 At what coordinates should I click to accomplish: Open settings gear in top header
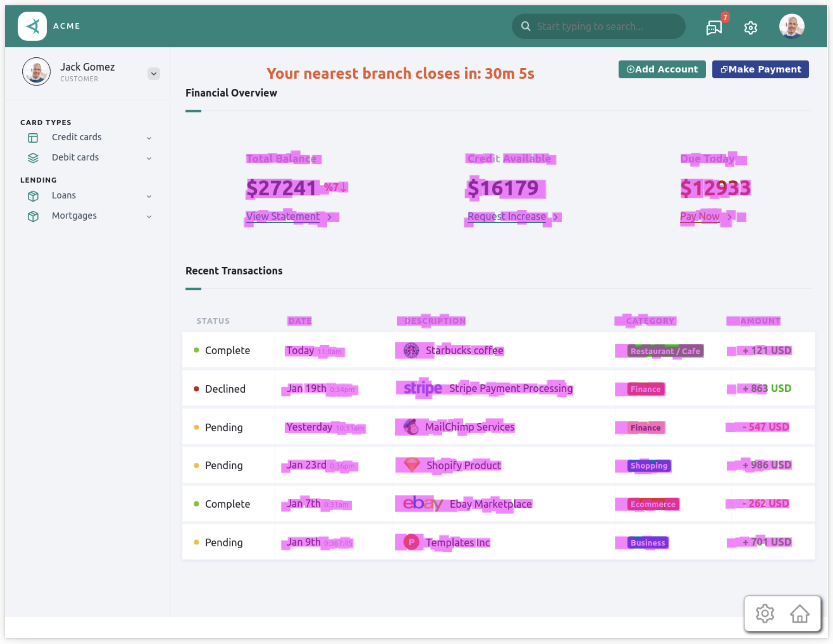coord(750,28)
